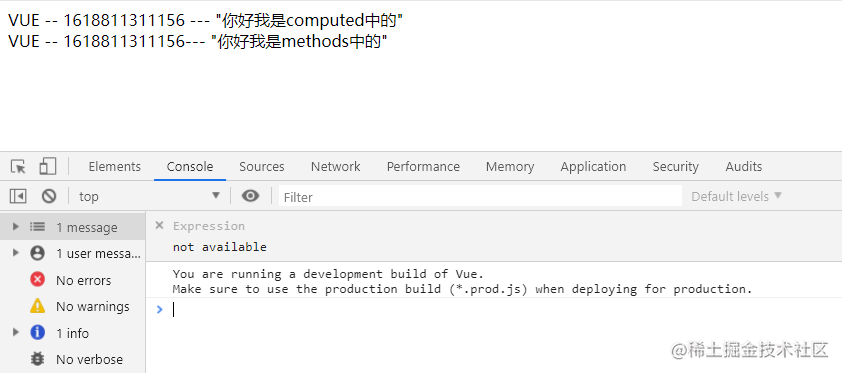Click the blue 1 info icon
Screen dimensions: 842x373
click(x=37, y=333)
